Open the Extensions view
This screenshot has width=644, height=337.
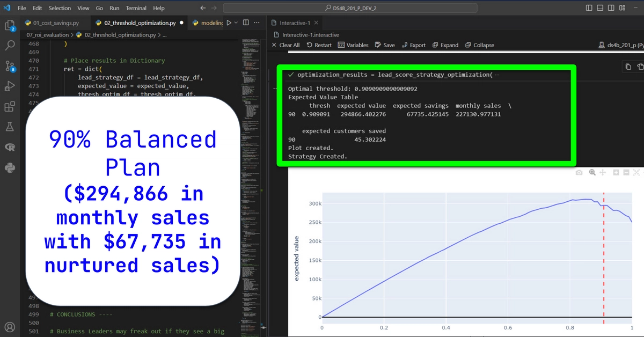tap(10, 106)
